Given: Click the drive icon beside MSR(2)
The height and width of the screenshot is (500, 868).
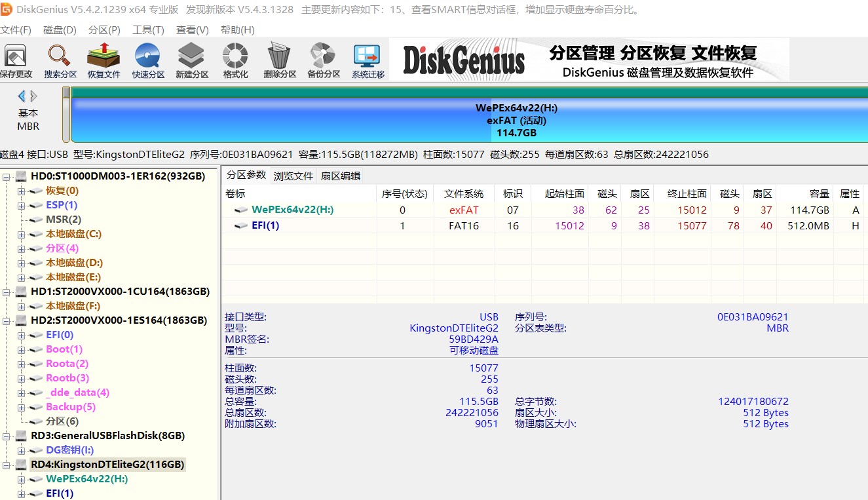Looking at the screenshot, I should (x=36, y=220).
